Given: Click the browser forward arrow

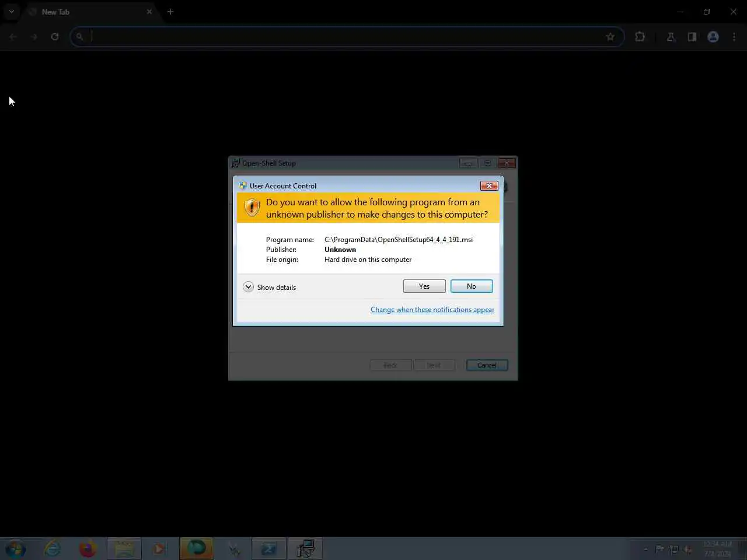Looking at the screenshot, I should pyautogui.click(x=34, y=37).
